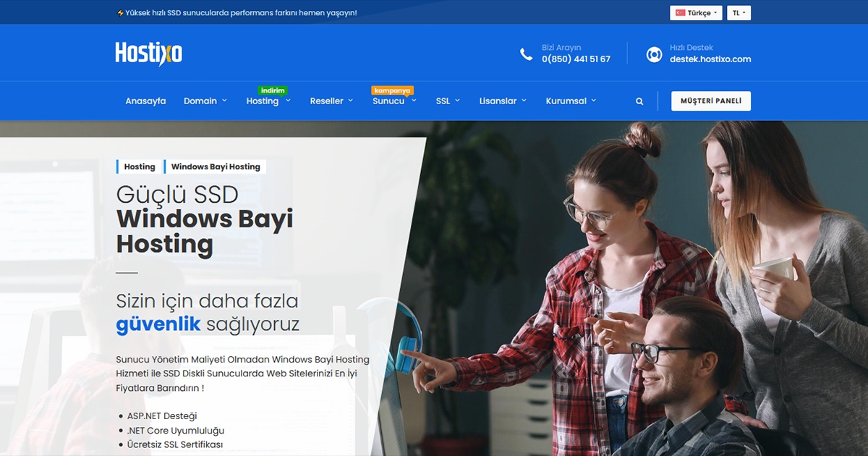
Task: Click the headset support icon near destek.hostixo.com
Action: point(655,53)
